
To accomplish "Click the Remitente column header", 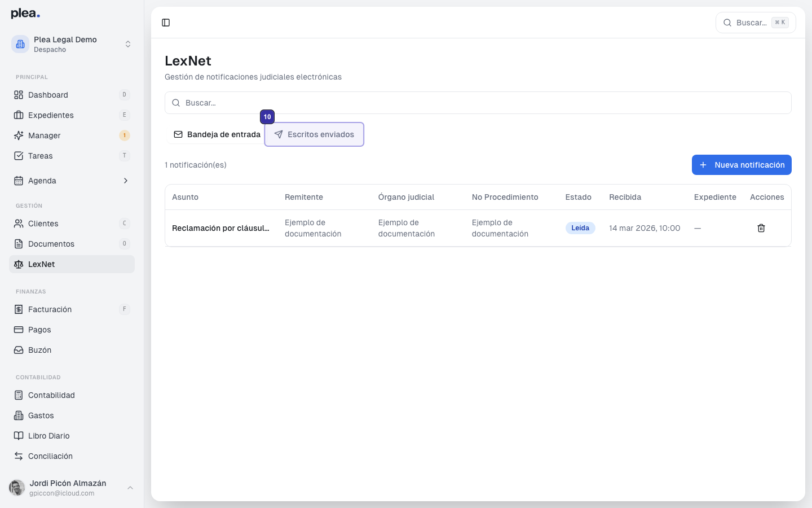I will [x=304, y=197].
